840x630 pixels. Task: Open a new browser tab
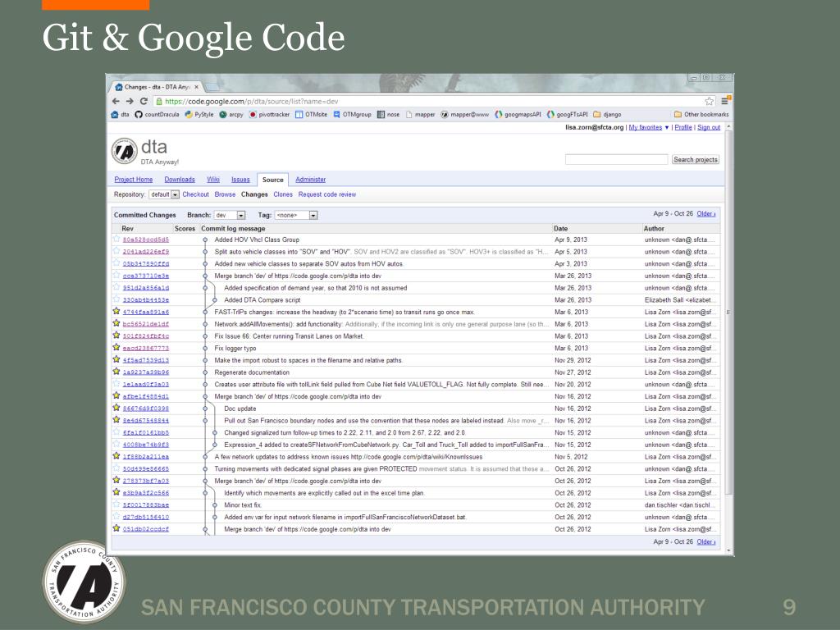coord(212,87)
